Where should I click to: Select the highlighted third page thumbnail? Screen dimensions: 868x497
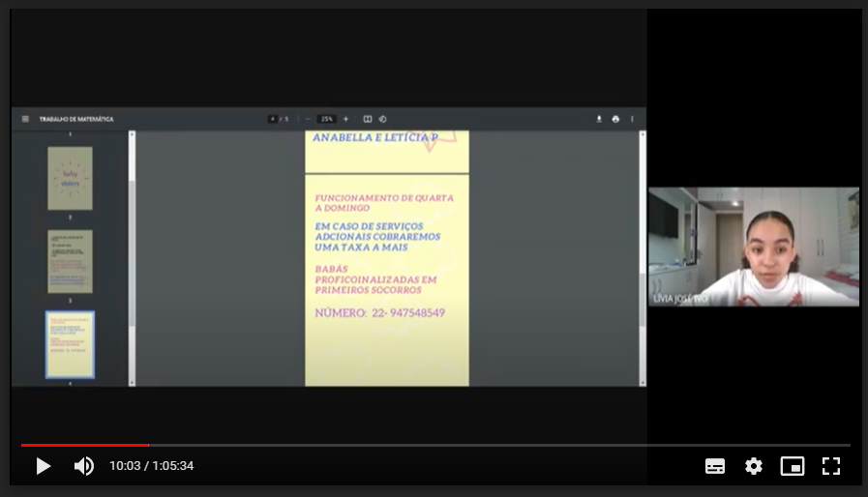point(70,344)
